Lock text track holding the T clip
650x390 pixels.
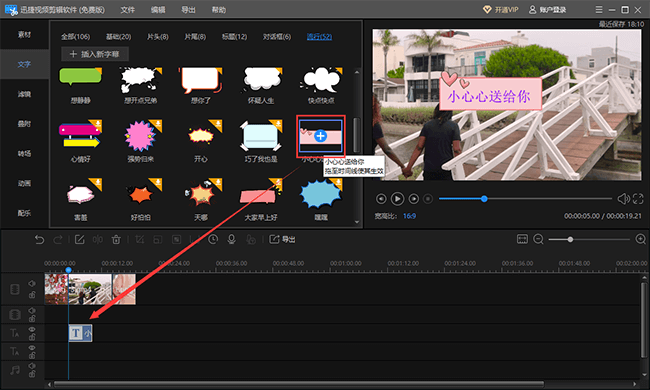click(x=32, y=337)
